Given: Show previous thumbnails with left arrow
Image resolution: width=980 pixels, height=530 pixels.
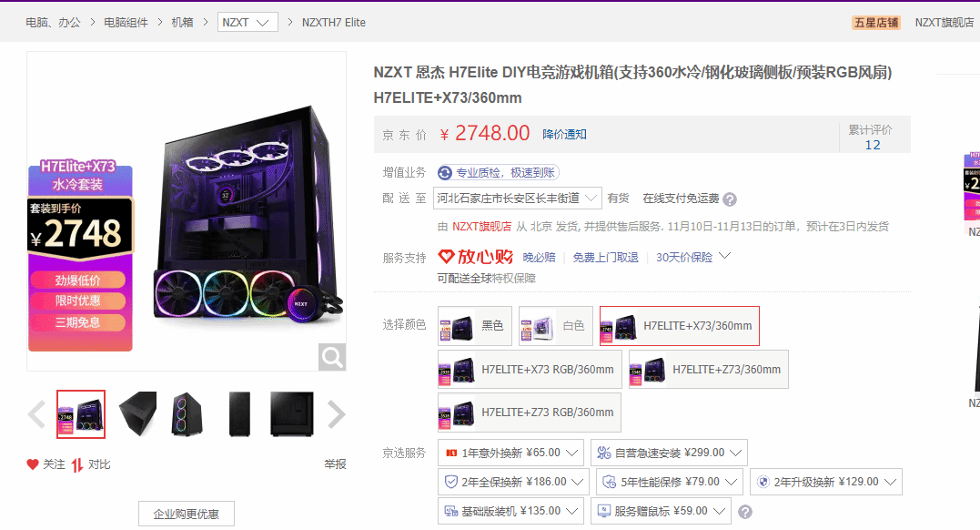Looking at the screenshot, I should point(37,414).
